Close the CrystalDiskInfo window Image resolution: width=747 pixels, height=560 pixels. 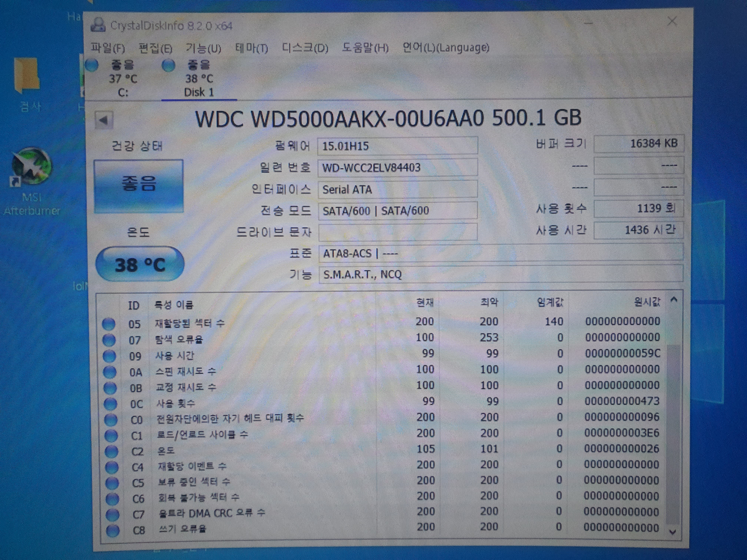[672, 21]
